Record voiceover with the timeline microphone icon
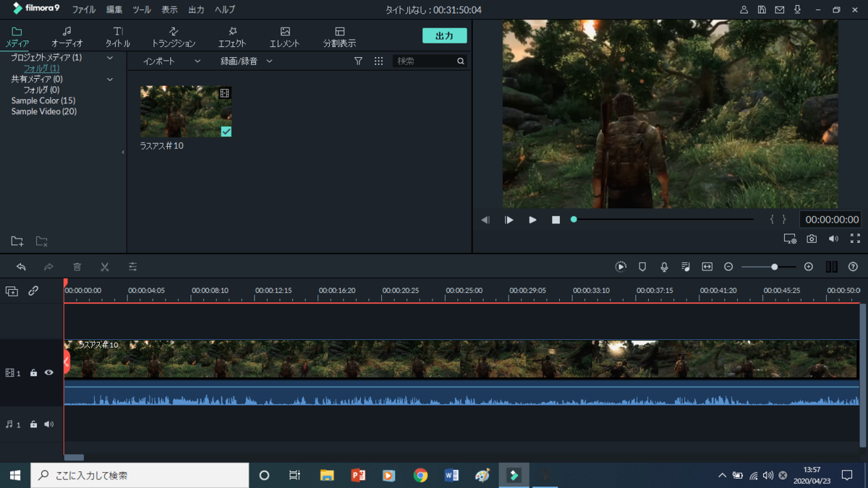 tap(664, 267)
